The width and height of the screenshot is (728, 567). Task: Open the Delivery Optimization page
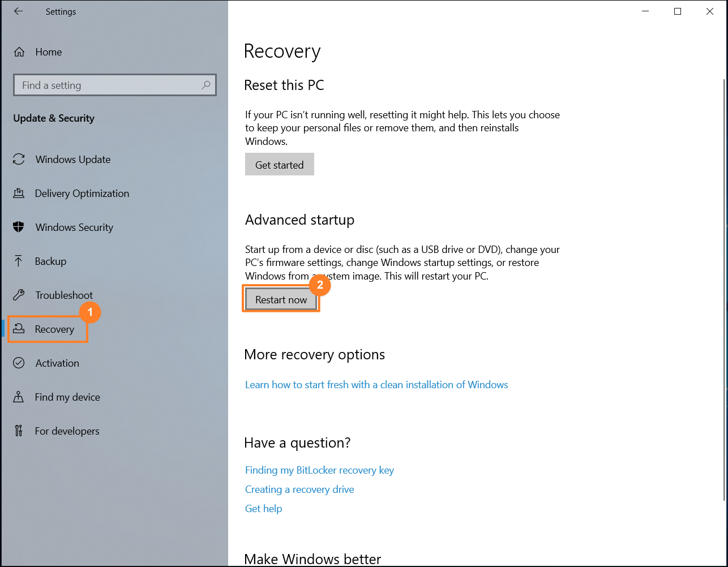click(x=82, y=194)
